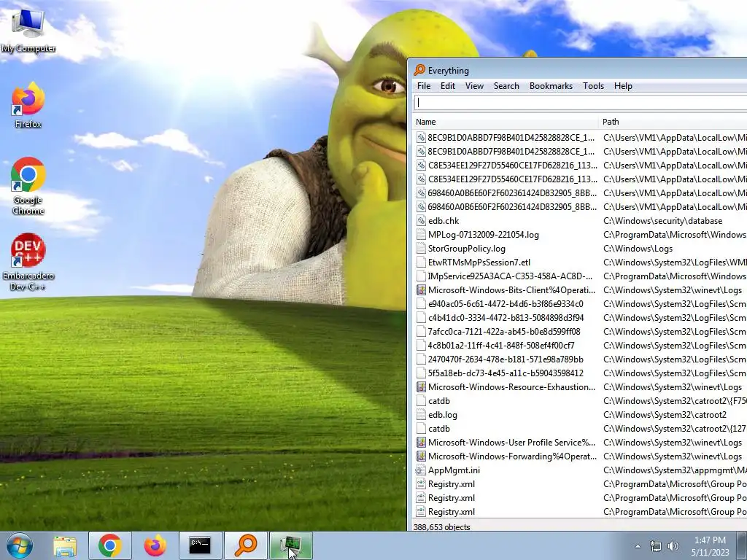
Task: Click the 388,653 objects status bar text
Action: pyautogui.click(x=441, y=526)
